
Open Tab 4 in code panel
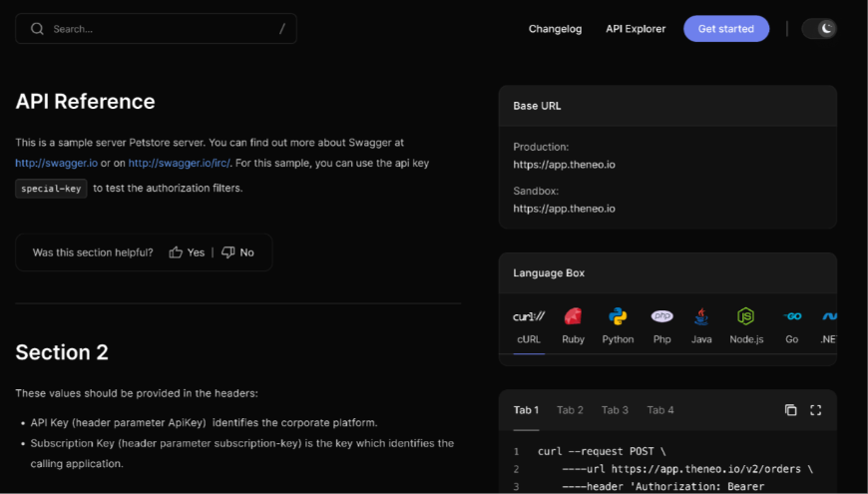[659, 410]
